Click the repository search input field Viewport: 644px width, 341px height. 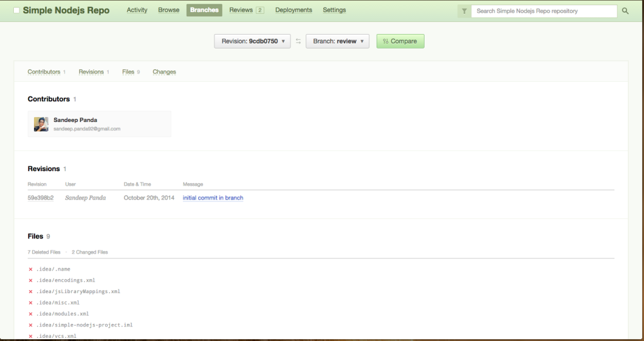click(x=544, y=11)
